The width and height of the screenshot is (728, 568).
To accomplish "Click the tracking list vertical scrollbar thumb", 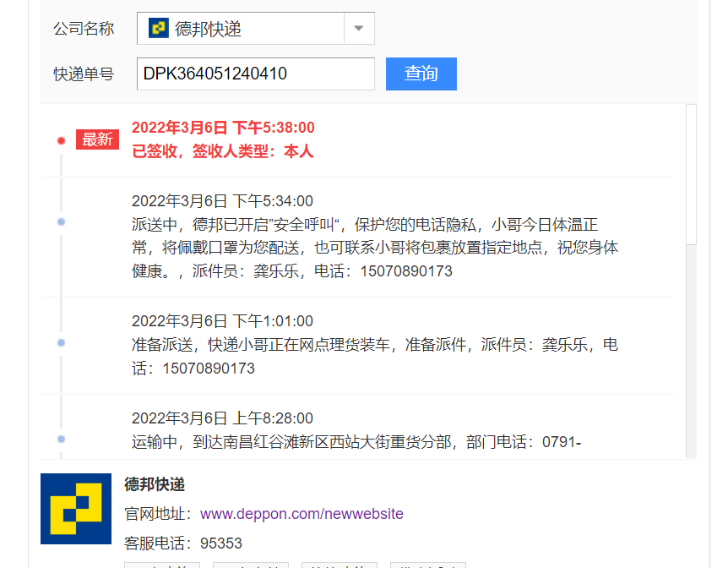I will (692, 174).
